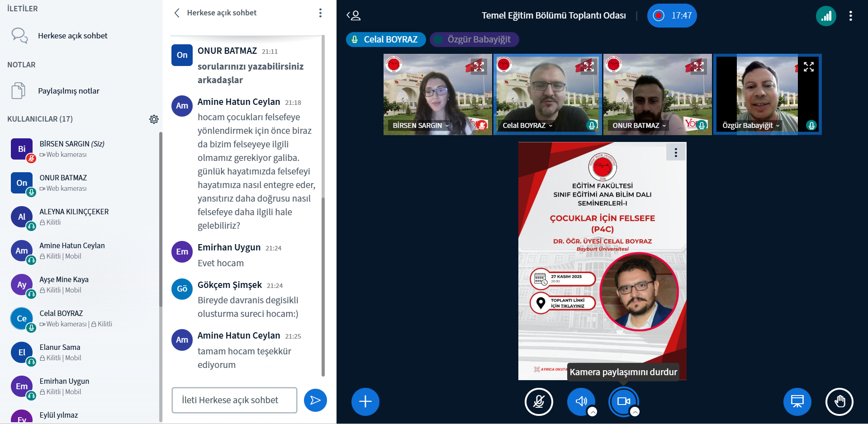Click the blue plus actions button
The image size is (868, 424).
(365, 401)
